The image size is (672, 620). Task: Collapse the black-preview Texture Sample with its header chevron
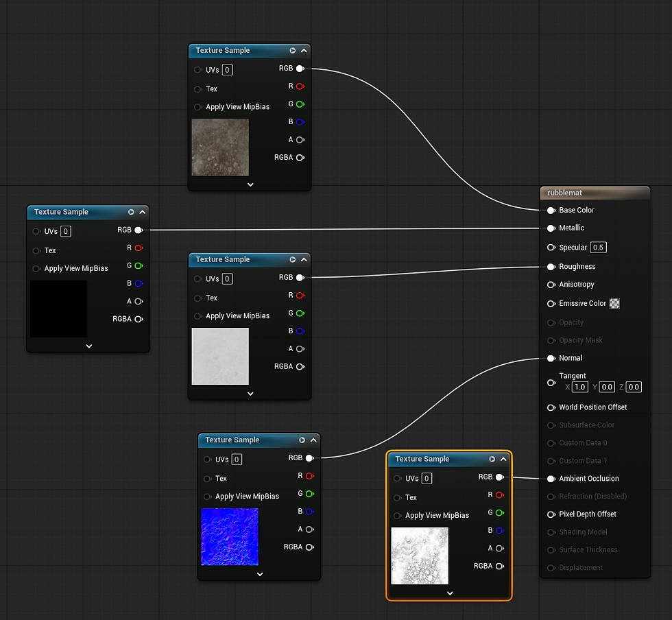[x=143, y=212]
